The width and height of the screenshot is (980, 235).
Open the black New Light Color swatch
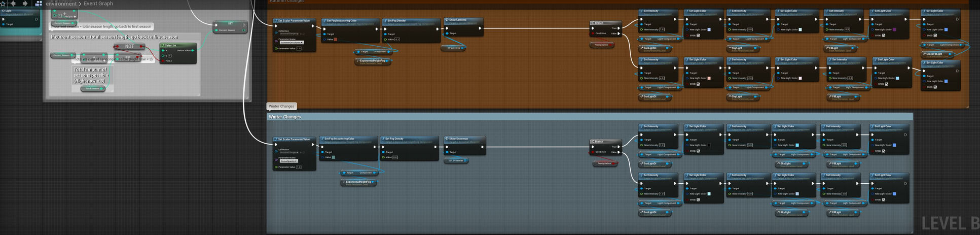coord(709,145)
